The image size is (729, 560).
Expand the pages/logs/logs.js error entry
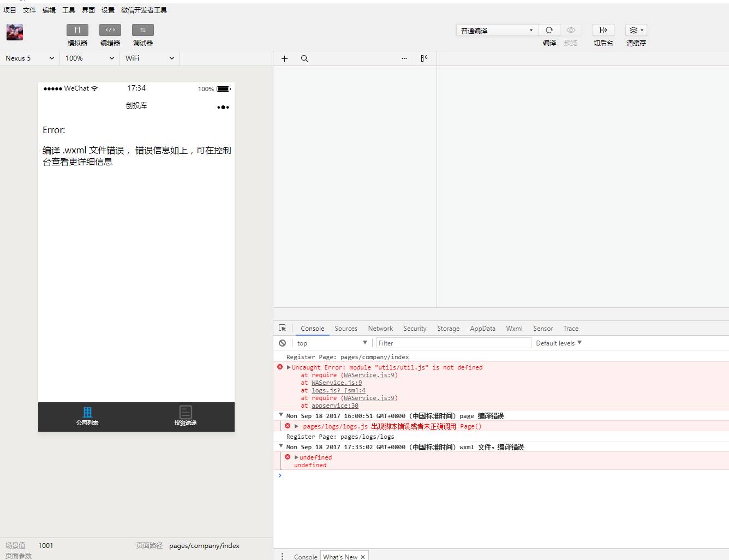[296, 426]
